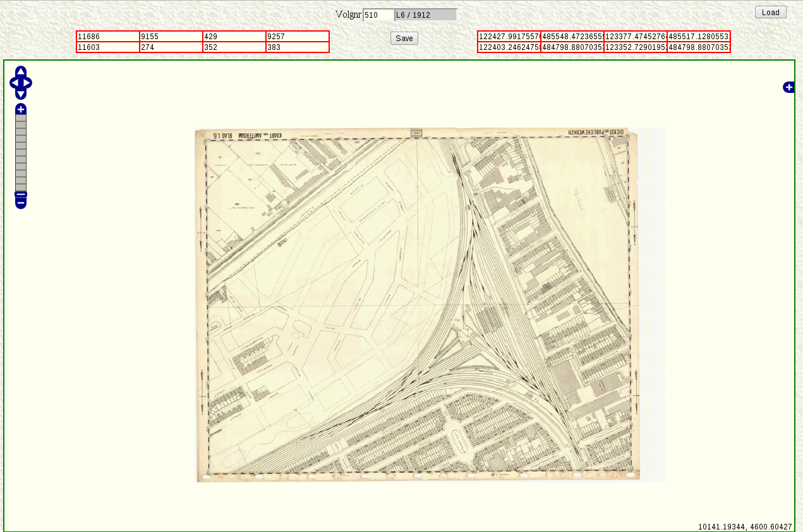Click the mouse position readout 10141.19344, 4600.60427
The height and width of the screenshot is (532, 803).
[x=745, y=526]
